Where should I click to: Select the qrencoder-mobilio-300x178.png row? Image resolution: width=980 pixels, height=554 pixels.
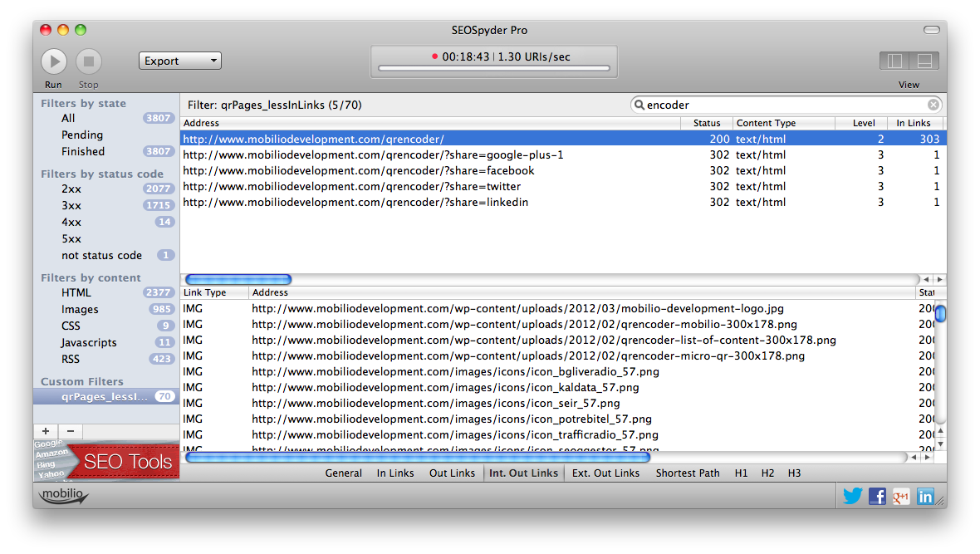557,325
